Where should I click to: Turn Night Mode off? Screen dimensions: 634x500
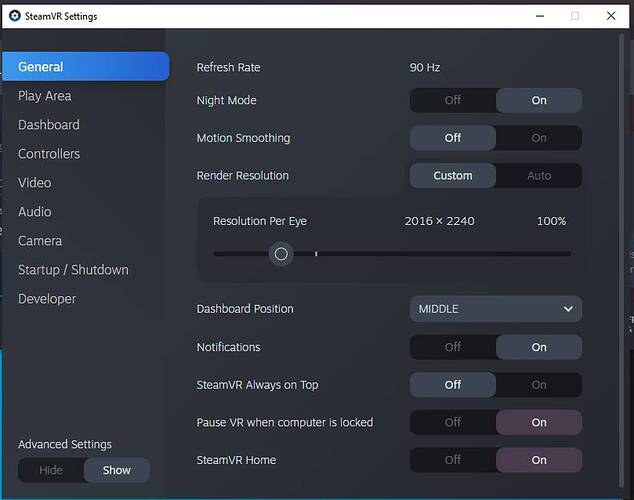pyautogui.click(x=453, y=100)
